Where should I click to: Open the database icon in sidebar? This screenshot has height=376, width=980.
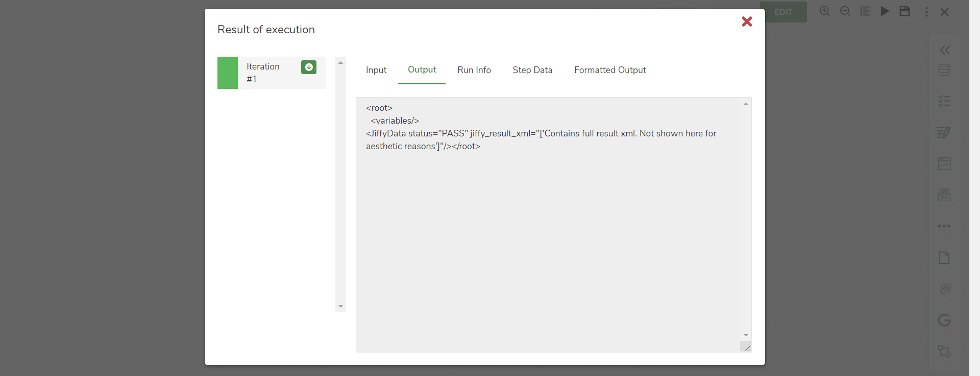pyautogui.click(x=944, y=70)
